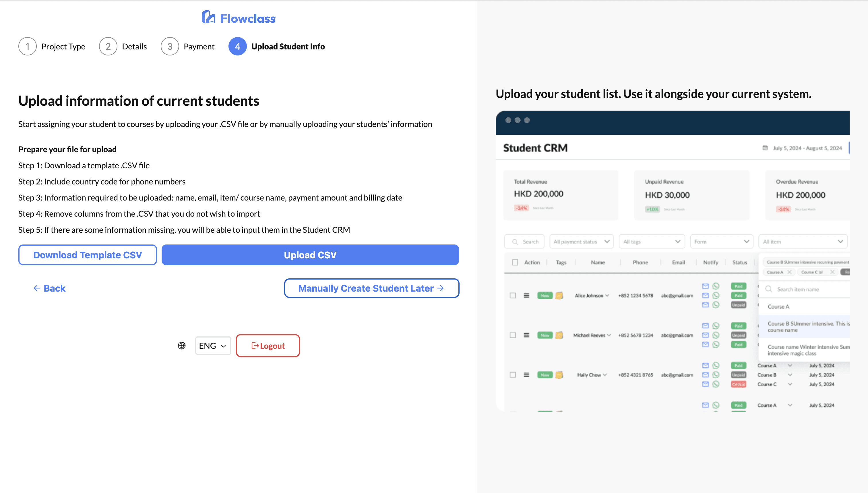
Task: Click the step 1 circle icon
Action: (27, 46)
